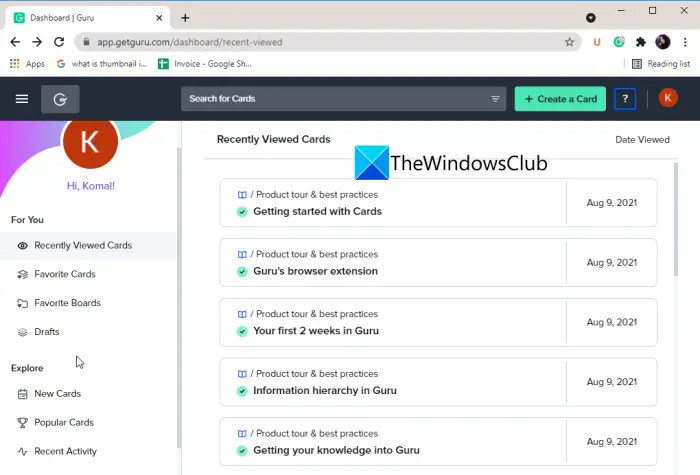Open the Apps bookmark shortcut
This screenshot has height=475, width=700.
click(x=27, y=64)
